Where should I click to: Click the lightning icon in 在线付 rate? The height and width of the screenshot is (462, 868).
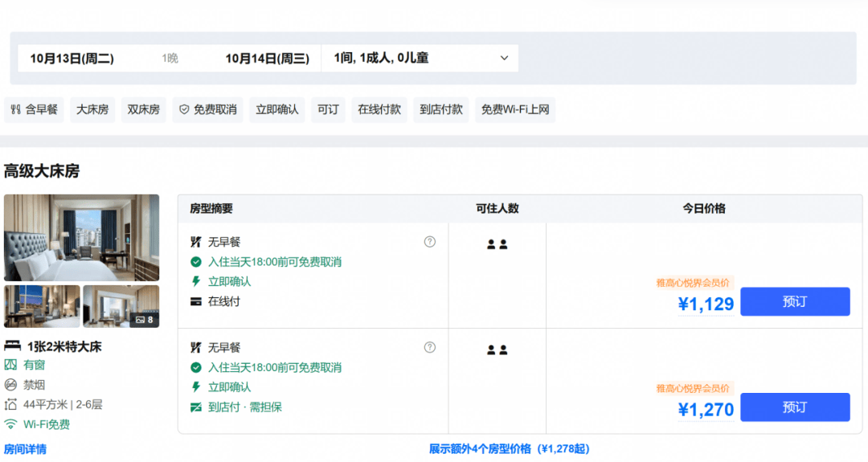tap(196, 282)
